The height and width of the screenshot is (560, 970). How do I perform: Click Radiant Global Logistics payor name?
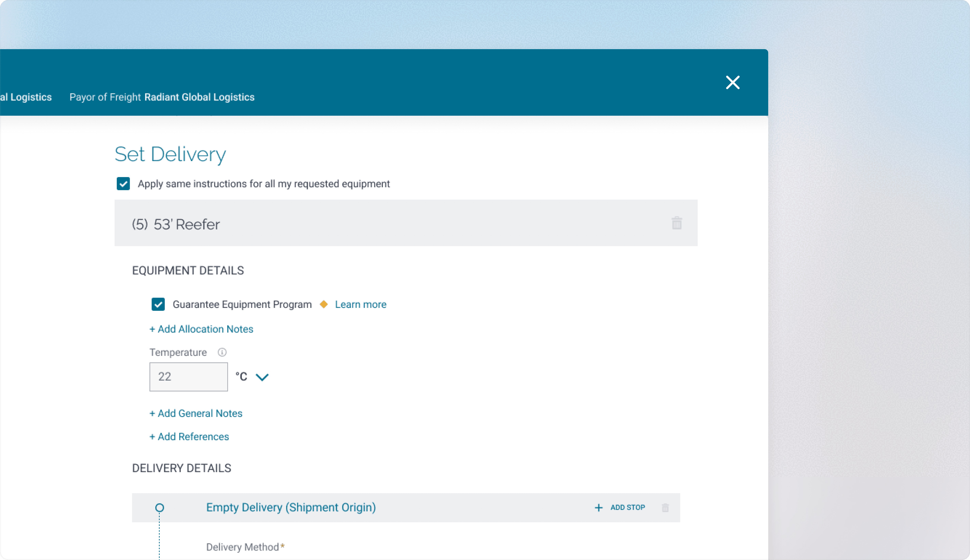199,97
